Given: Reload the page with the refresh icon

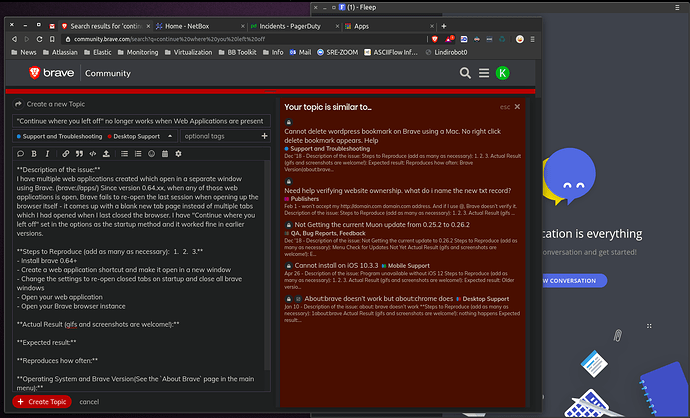Looking at the screenshot, I should [39, 39].
